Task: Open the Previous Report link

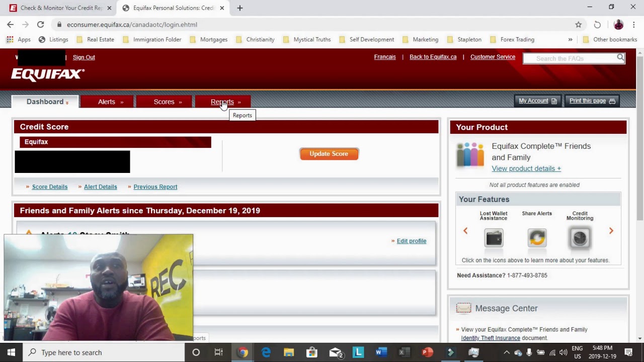Action: pos(155,187)
